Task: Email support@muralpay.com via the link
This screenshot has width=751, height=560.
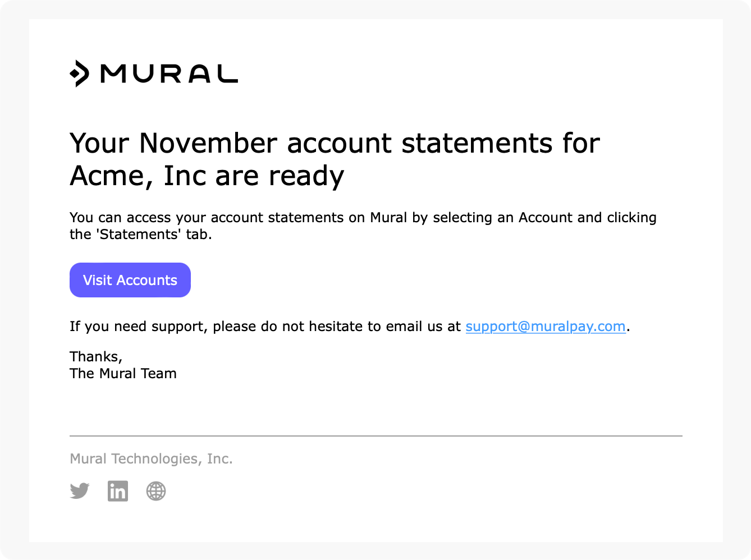Action: [x=545, y=327]
